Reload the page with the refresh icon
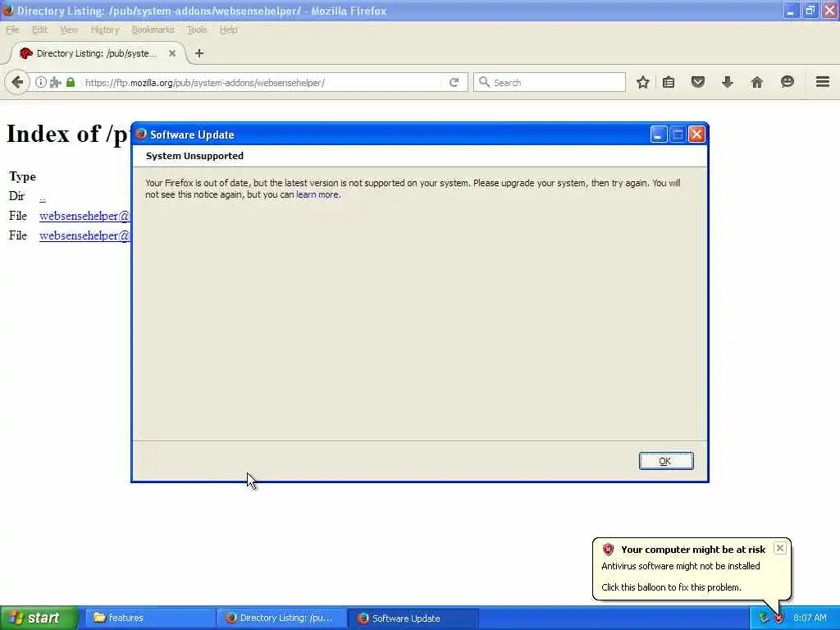The width and height of the screenshot is (840, 630). pos(454,83)
